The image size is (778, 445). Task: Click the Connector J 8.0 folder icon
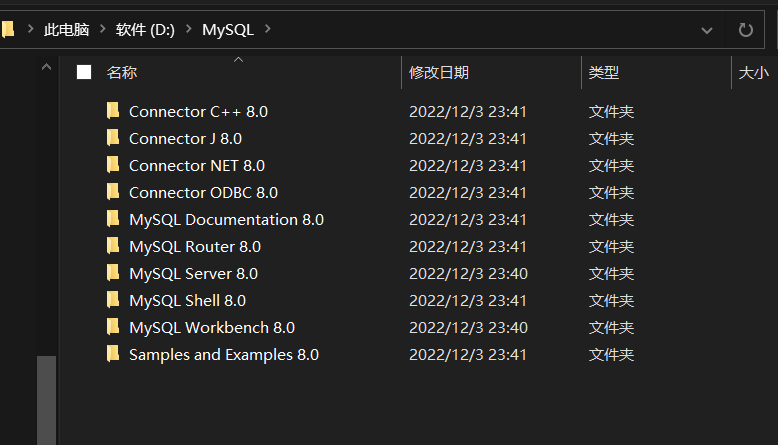coord(113,137)
